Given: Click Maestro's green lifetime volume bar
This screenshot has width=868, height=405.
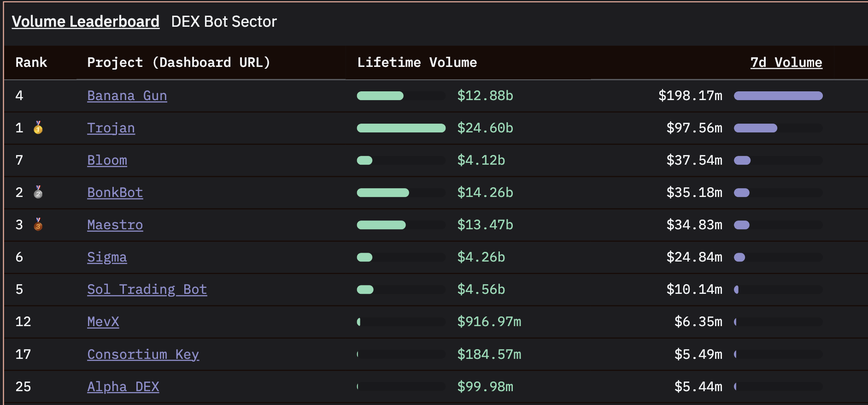Looking at the screenshot, I should pyautogui.click(x=381, y=225).
